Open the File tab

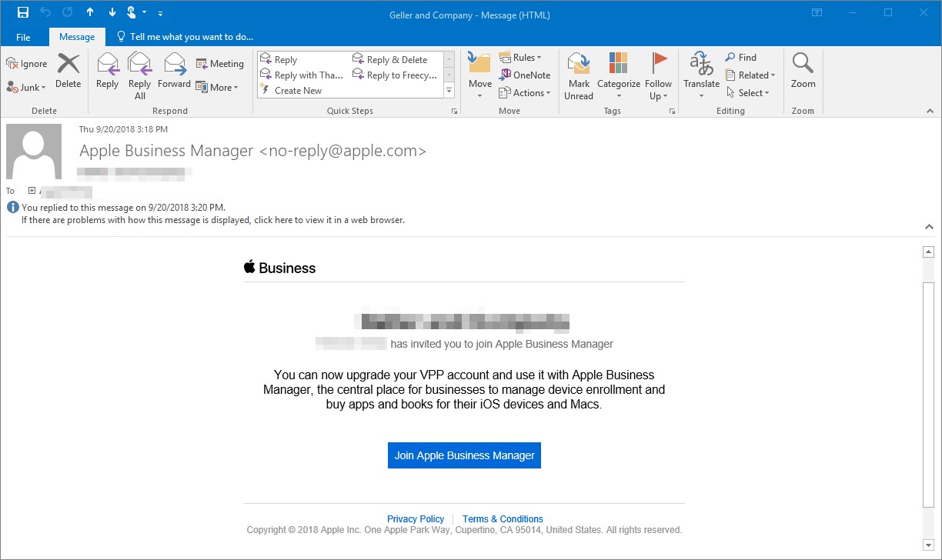[x=23, y=37]
